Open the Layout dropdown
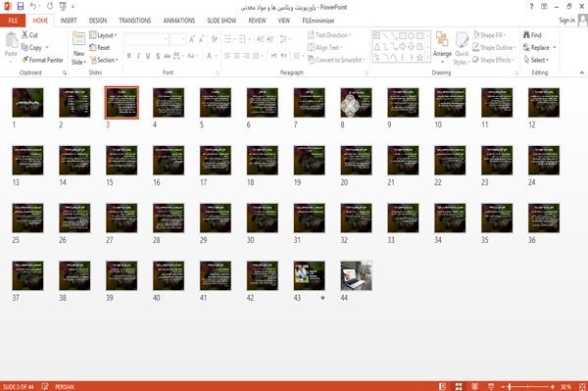The width and height of the screenshot is (588, 391). coord(103,35)
